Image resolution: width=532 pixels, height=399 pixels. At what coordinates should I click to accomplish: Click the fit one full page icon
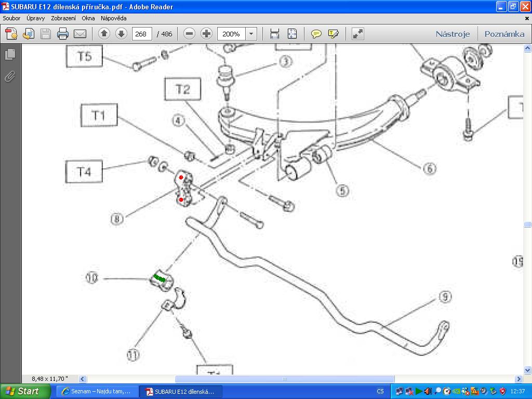pos(292,34)
